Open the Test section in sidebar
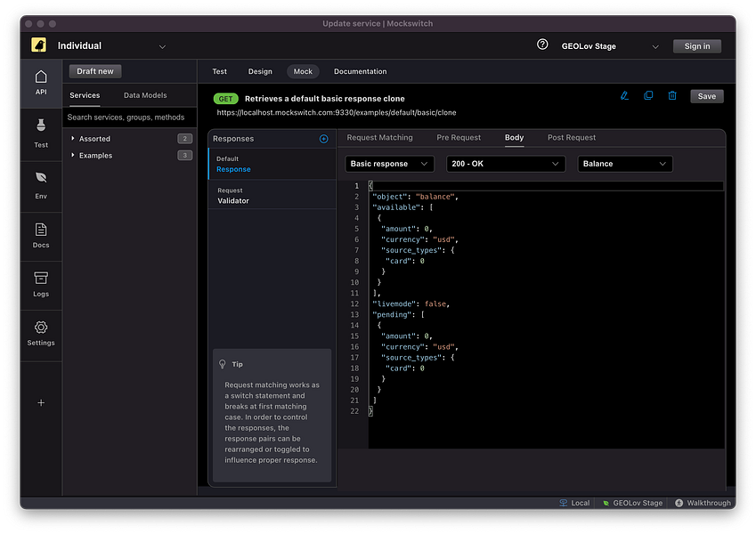 coord(41,133)
